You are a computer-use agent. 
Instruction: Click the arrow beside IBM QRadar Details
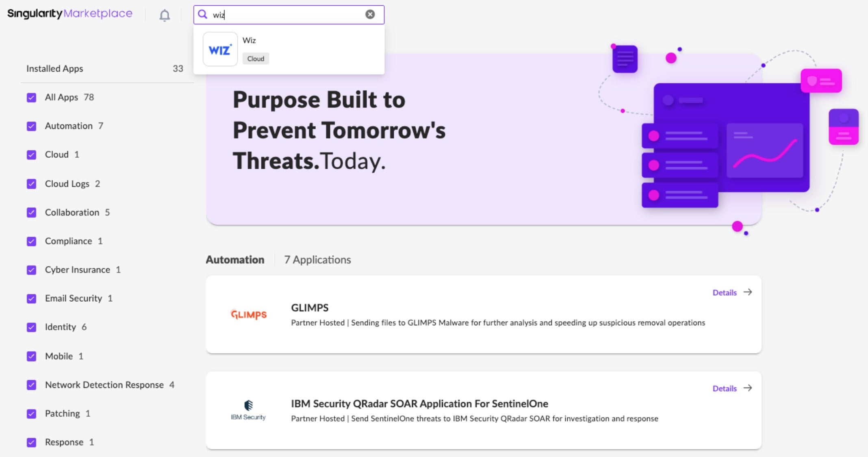pos(748,388)
